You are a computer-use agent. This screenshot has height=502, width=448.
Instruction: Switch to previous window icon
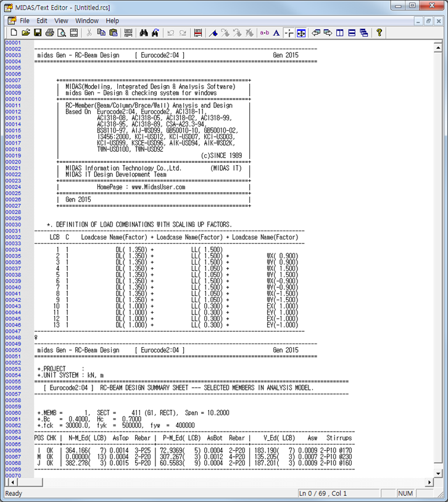316,33
